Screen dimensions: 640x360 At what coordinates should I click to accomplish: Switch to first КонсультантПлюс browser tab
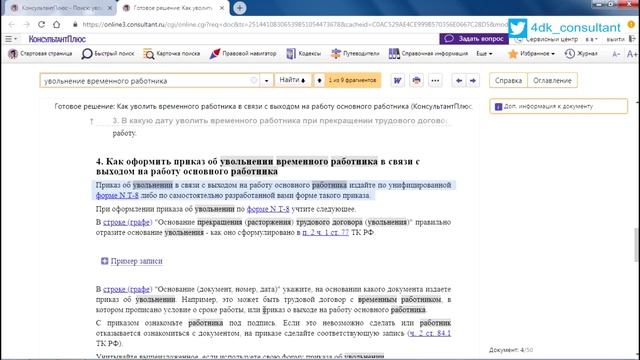61,8
